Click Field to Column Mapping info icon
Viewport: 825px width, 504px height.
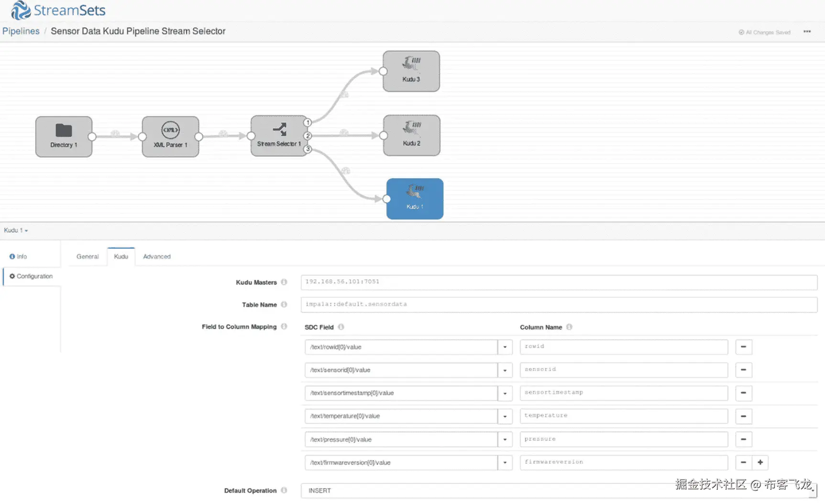[284, 327]
